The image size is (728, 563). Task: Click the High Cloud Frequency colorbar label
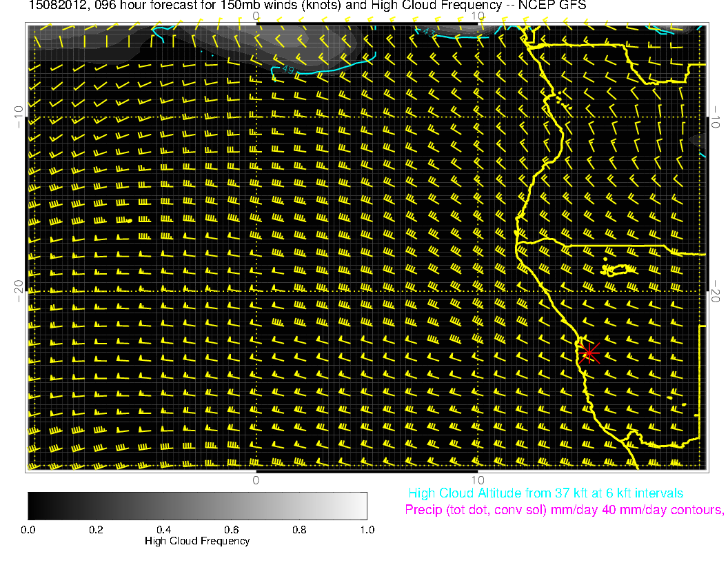pyautogui.click(x=197, y=541)
